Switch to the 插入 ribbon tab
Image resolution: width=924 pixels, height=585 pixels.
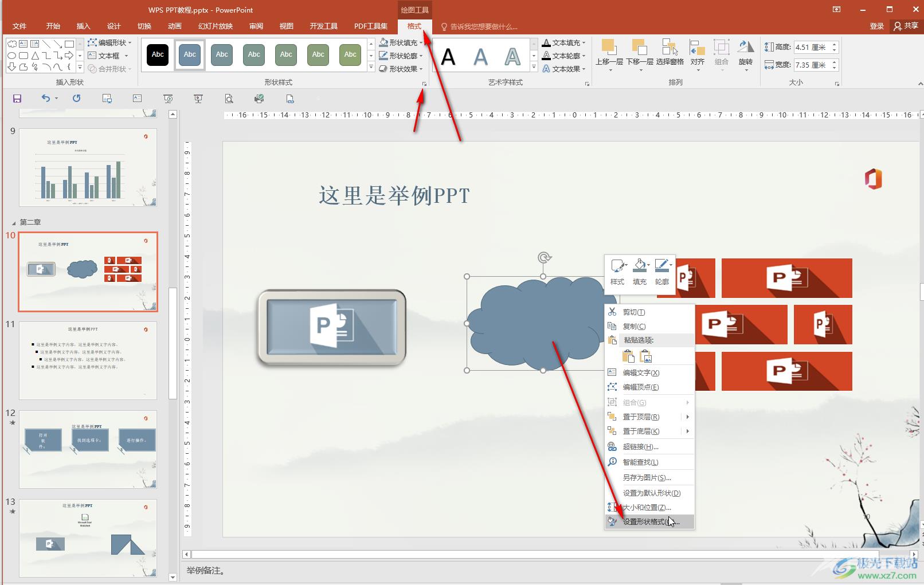pyautogui.click(x=84, y=26)
